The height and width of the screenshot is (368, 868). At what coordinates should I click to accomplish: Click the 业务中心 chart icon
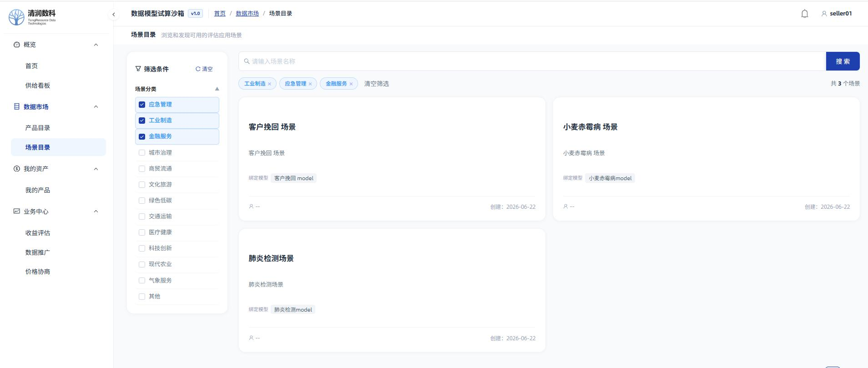click(17, 212)
